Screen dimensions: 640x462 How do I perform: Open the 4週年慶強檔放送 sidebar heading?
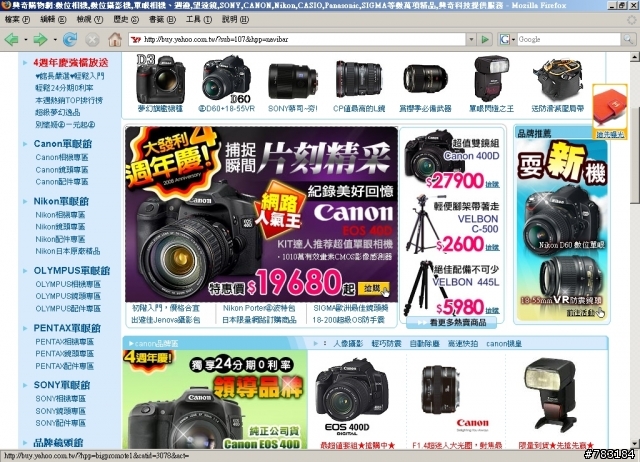(x=71, y=62)
